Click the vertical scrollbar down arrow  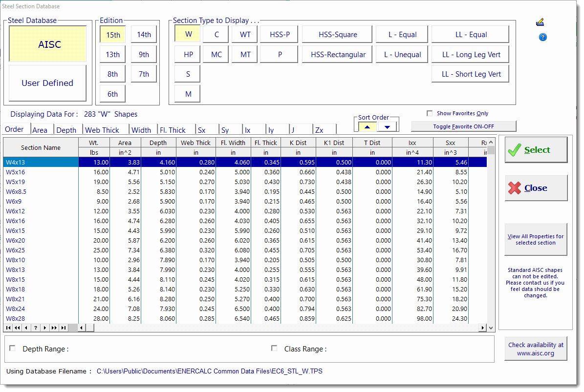[491, 328]
